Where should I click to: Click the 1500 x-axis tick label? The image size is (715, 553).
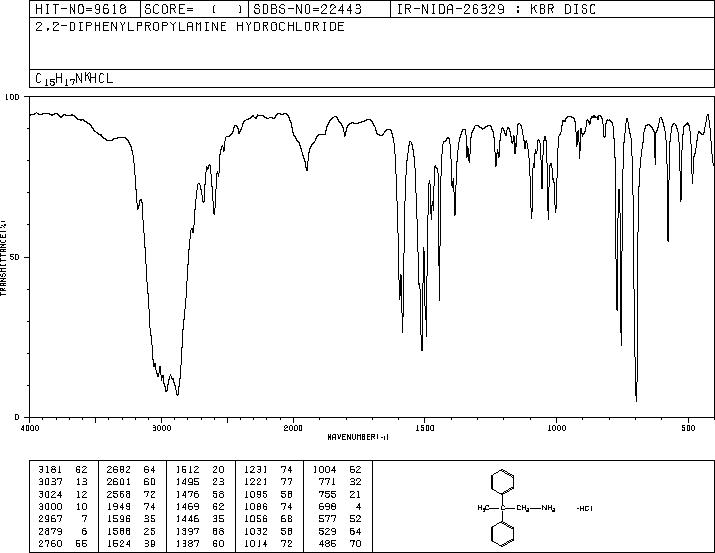pos(425,428)
